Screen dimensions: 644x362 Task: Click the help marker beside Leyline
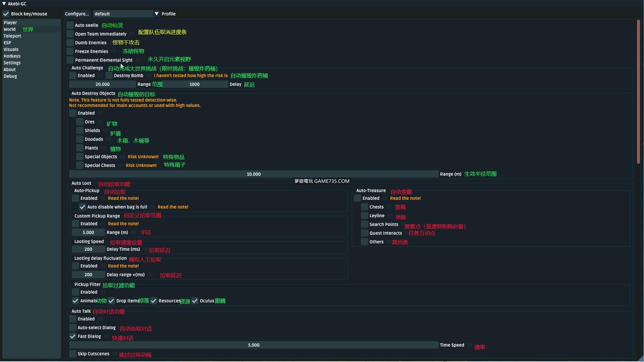[x=390, y=216]
